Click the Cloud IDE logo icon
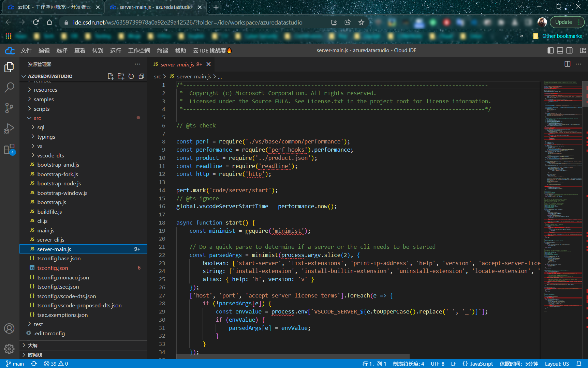The height and width of the screenshot is (368, 588). tap(10, 50)
